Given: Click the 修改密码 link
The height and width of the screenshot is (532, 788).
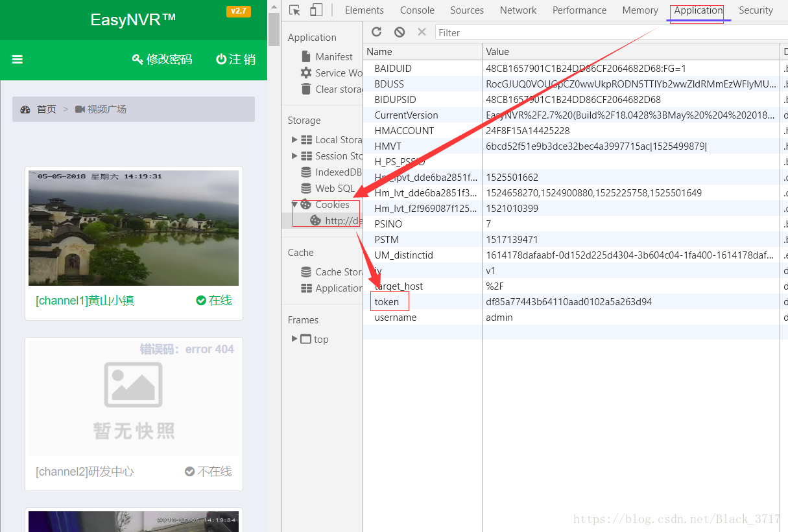Looking at the screenshot, I should 162,60.
